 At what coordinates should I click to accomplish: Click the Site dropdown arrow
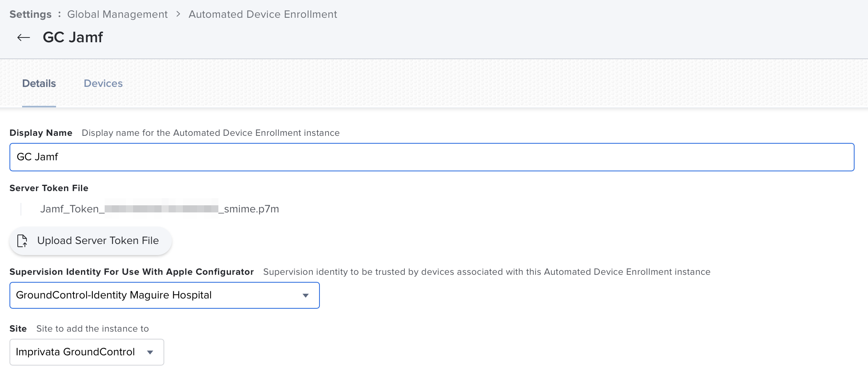point(150,352)
